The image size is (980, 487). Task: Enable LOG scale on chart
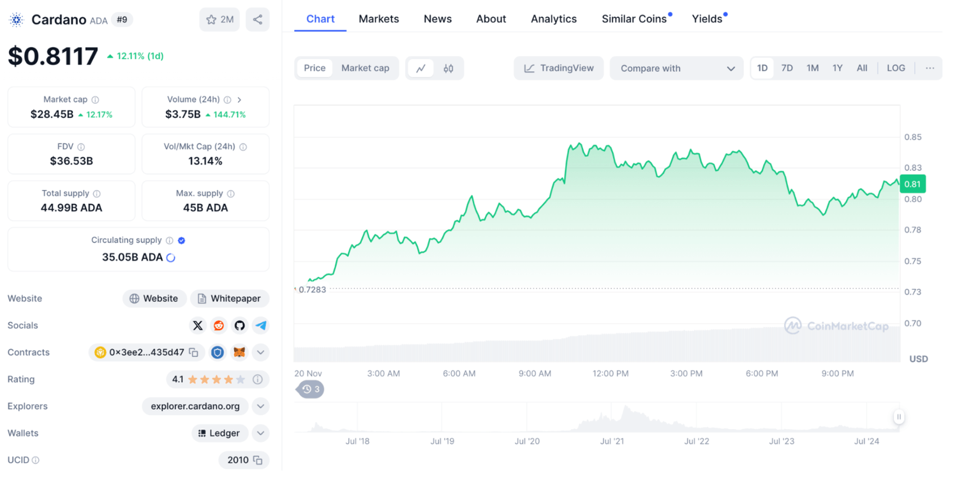click(896, 68)
